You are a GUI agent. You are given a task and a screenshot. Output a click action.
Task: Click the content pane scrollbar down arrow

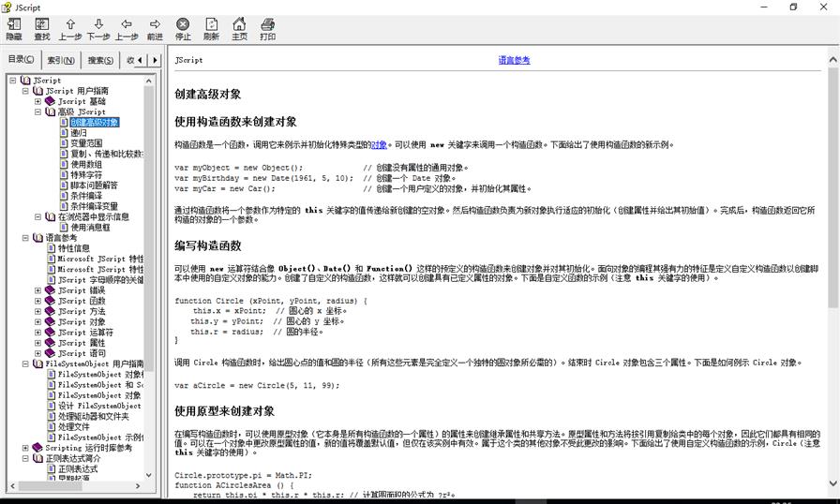pyautogui.click(x=833, y=482)
